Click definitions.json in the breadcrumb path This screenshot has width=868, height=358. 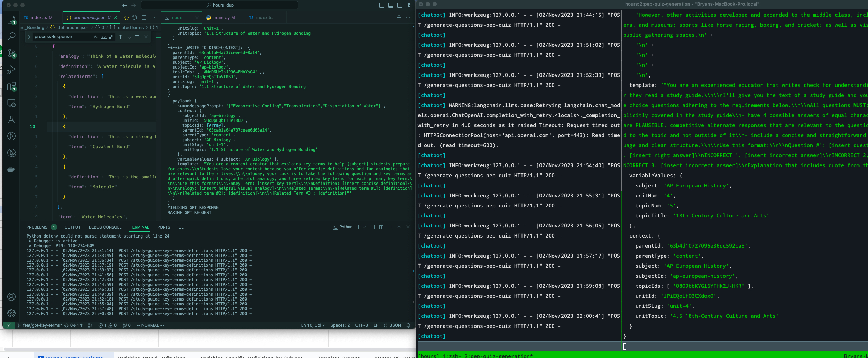pyautogui.click(x=73, y=28)
